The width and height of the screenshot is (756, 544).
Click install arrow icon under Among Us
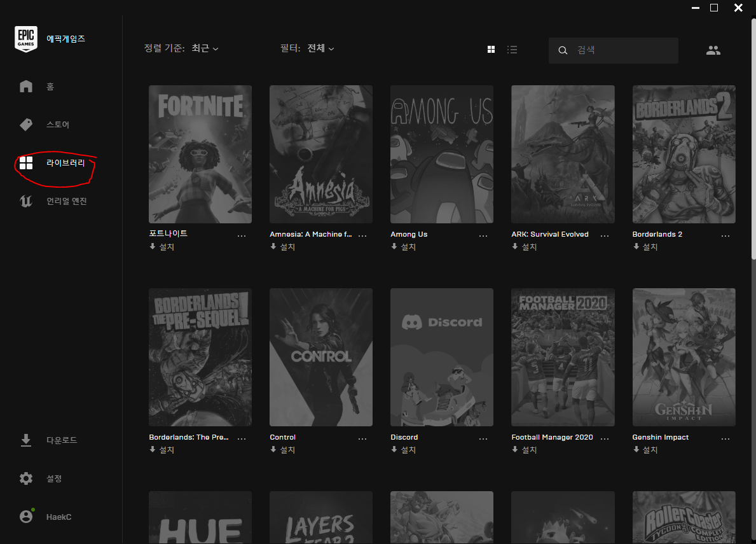[394, 246]
